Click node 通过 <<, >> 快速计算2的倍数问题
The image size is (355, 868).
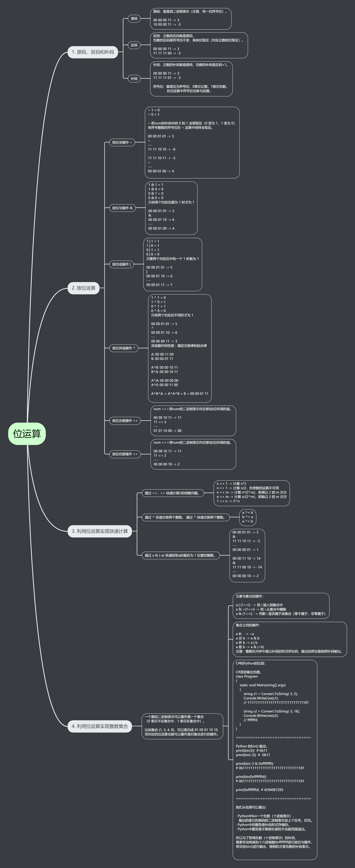tap(173, 493)
